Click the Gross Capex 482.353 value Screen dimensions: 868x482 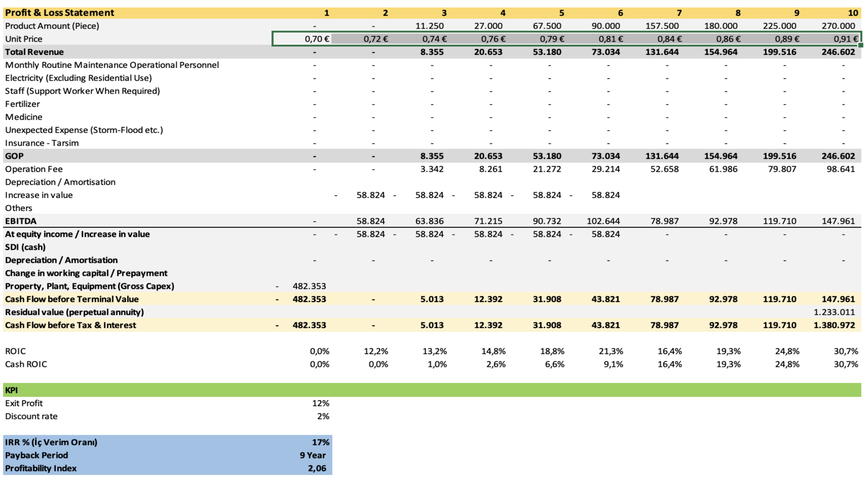pyautogui.click(x=309, y=286)
